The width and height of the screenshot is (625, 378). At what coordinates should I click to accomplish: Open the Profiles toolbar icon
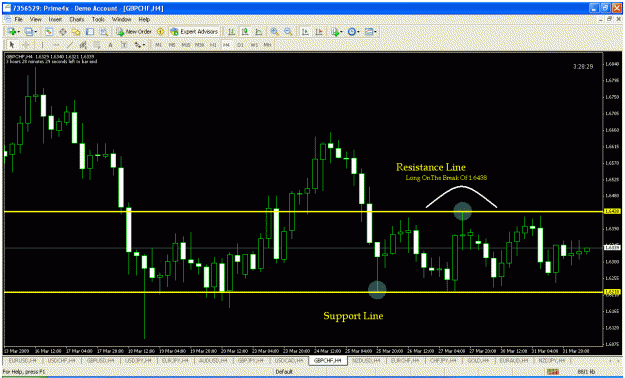pos(28,32)
